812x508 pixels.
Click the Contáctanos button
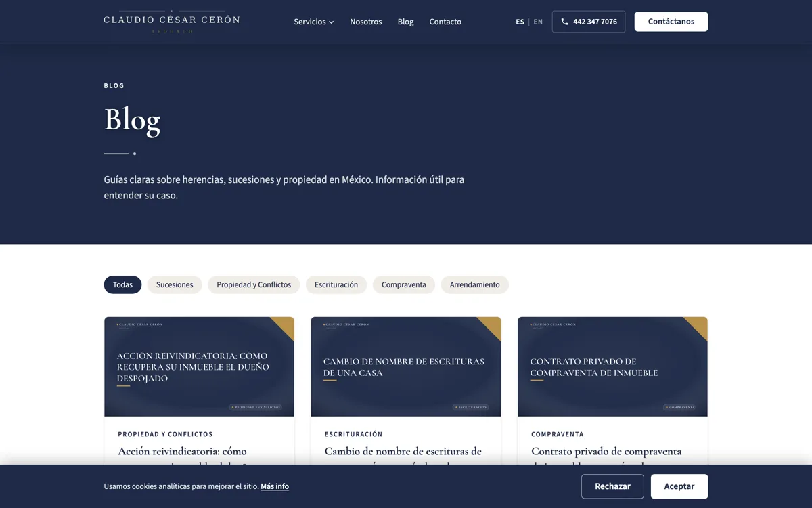[x=671, y=22]
